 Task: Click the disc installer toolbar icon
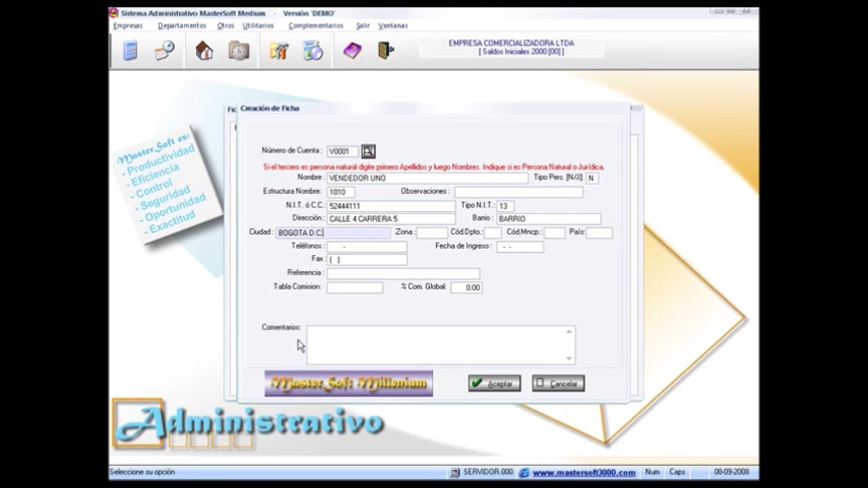[313, 51]
